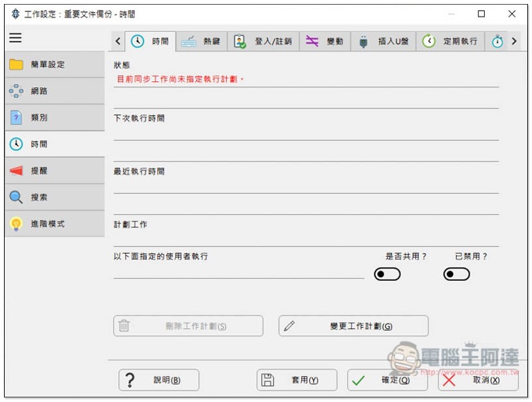This screenshot has width=532, height=402.
Task: Select the 簡單設定 folder icon
Action: point(16,64)
